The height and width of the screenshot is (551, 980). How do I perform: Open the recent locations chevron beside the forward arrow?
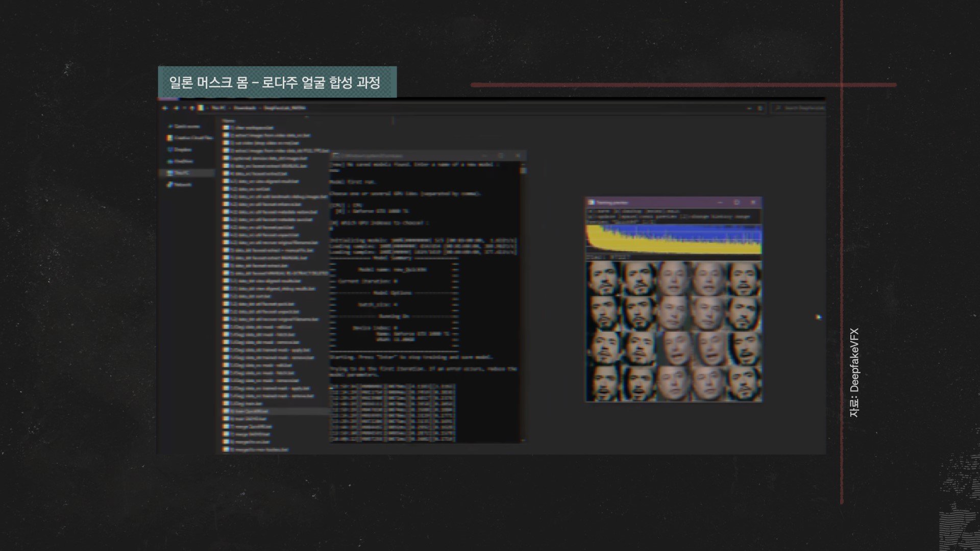pyautogui.click(x=184, y=108)
